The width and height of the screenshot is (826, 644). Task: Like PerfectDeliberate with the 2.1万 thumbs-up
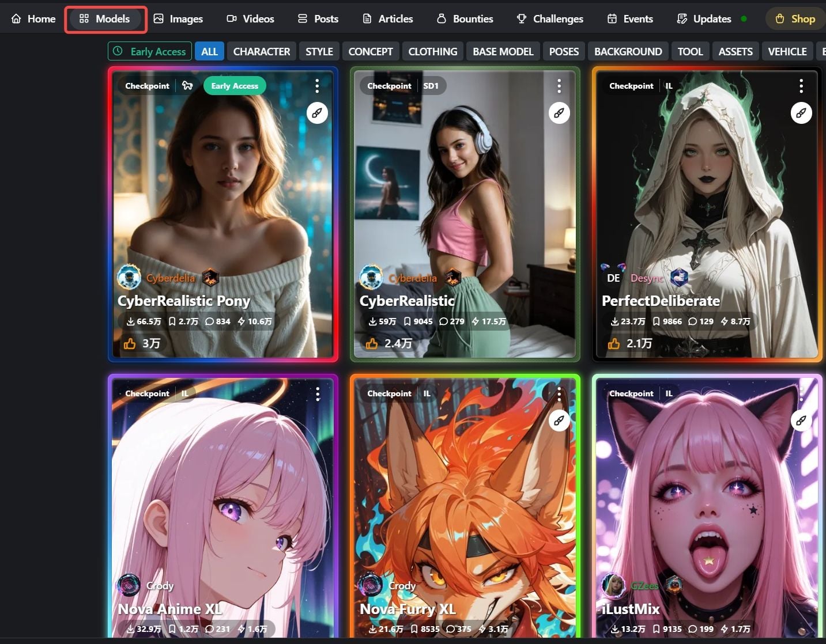630,343
